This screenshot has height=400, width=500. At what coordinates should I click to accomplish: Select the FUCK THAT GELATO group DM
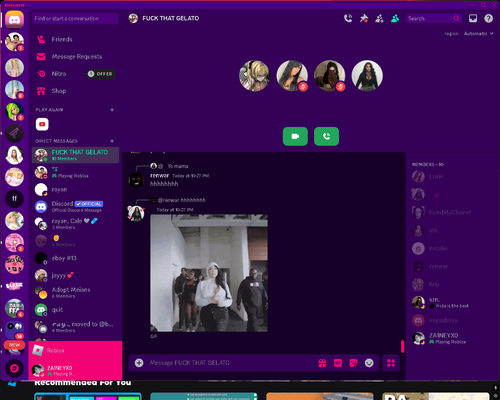click(x=75, y=155)
